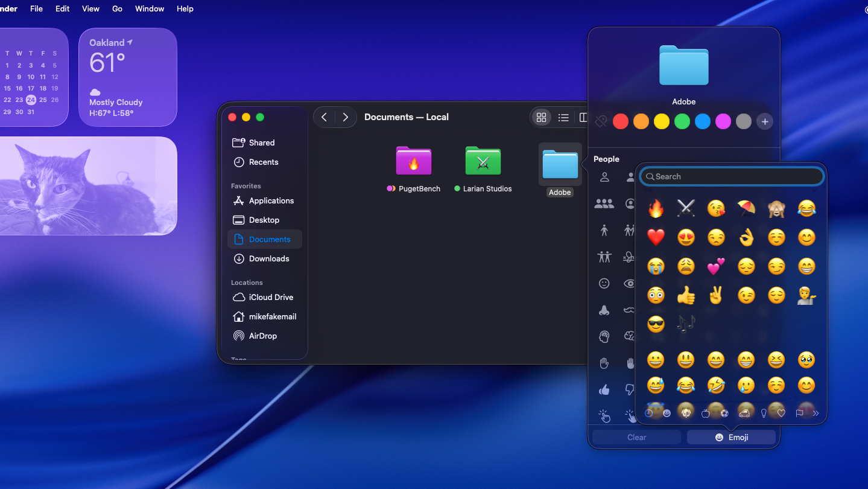Toggle the eye subcategory filter in People sidebar
This screenshot has width=868, height=489.
pos(629,284)
